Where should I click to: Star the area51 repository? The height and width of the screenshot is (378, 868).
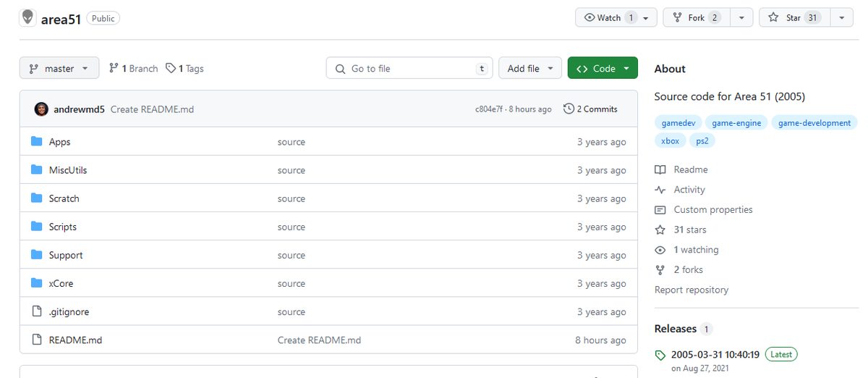click(x=793, y=17)
